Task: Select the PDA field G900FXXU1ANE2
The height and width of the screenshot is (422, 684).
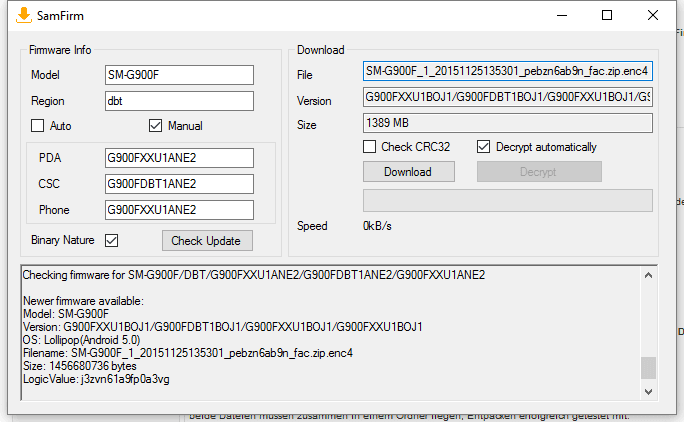Action: pyautogui.click(x=179, y=158)
